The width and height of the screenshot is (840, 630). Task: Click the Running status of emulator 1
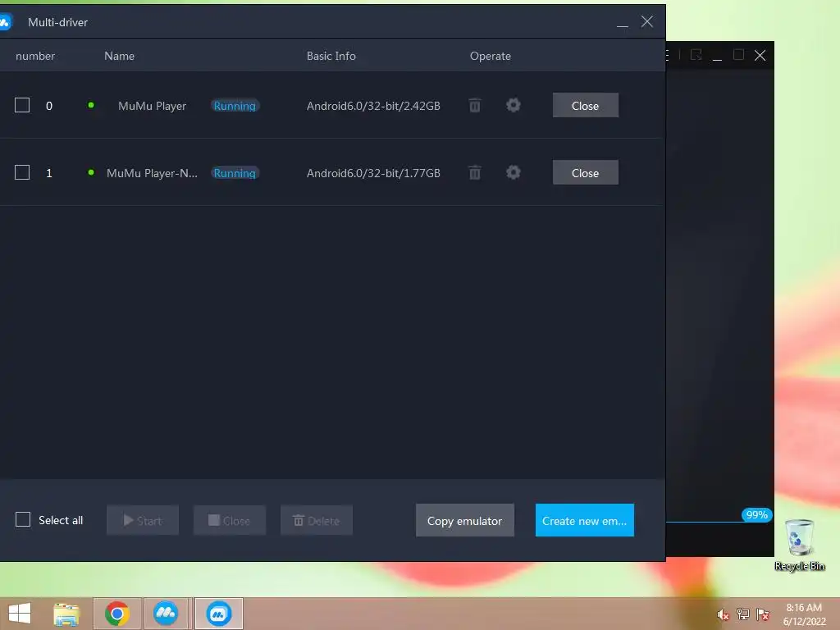coord(235,173)
